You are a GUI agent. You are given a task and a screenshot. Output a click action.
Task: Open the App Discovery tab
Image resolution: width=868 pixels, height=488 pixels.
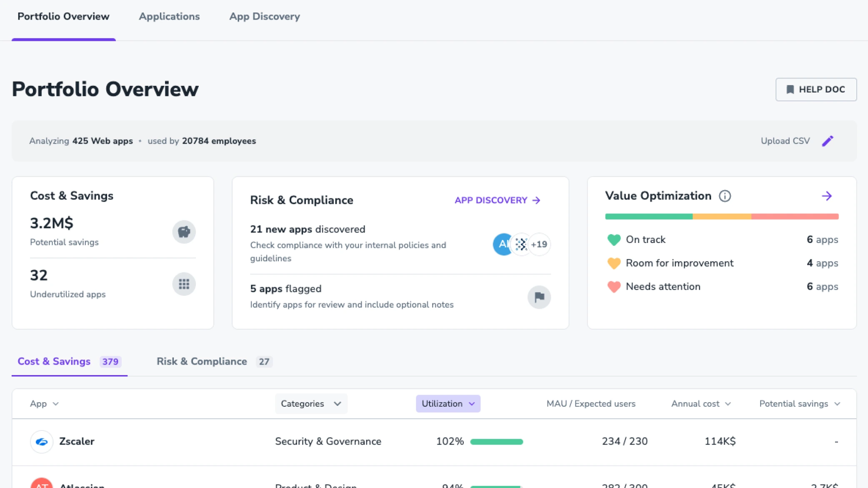(x=265, y=17)
